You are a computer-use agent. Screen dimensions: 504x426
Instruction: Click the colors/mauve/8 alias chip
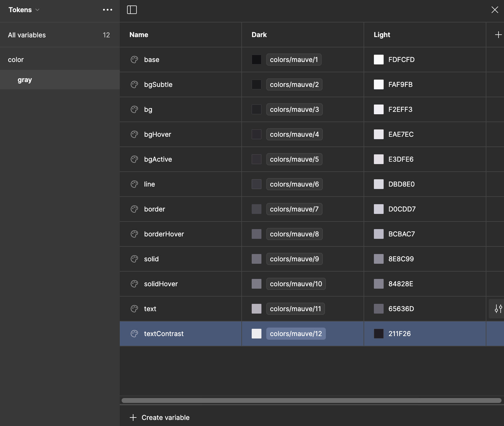tap(295, 234)
